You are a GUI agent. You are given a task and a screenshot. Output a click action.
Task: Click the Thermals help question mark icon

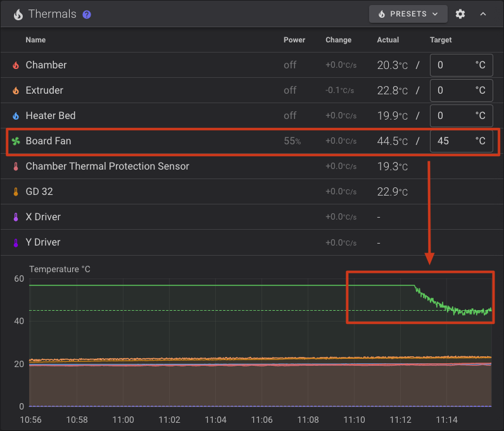click(87, 14)
